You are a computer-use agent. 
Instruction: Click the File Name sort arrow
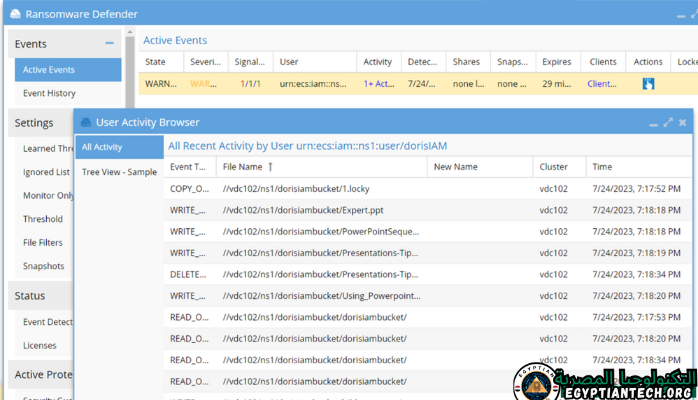click(x=271, y=167)
